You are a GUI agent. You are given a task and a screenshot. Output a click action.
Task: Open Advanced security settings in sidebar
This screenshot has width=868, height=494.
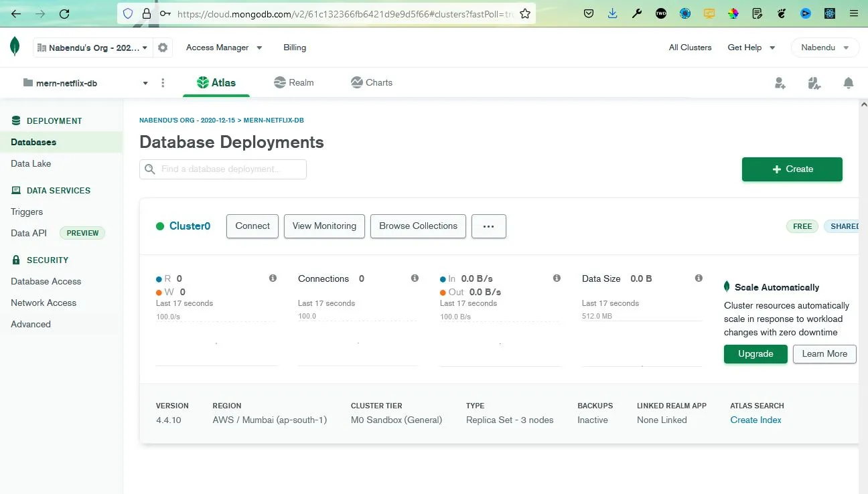click(x=31, y=324)
